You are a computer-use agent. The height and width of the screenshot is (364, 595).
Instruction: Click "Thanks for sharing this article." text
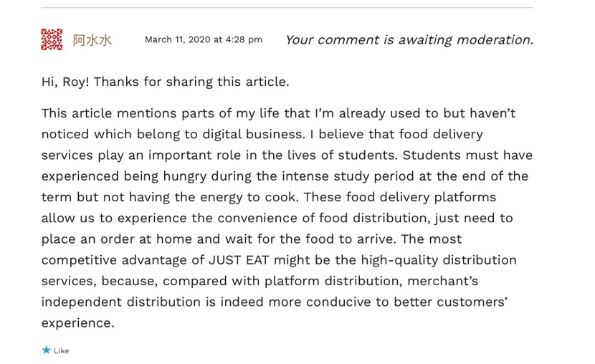pyautogui.click(x=191, y=82)
